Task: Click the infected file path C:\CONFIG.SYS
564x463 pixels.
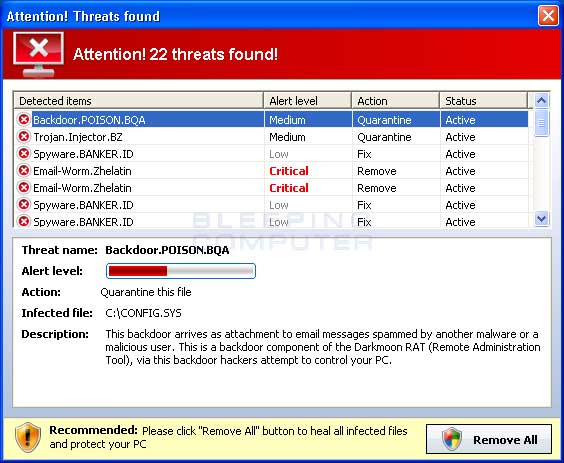Action: click(144, 313)
